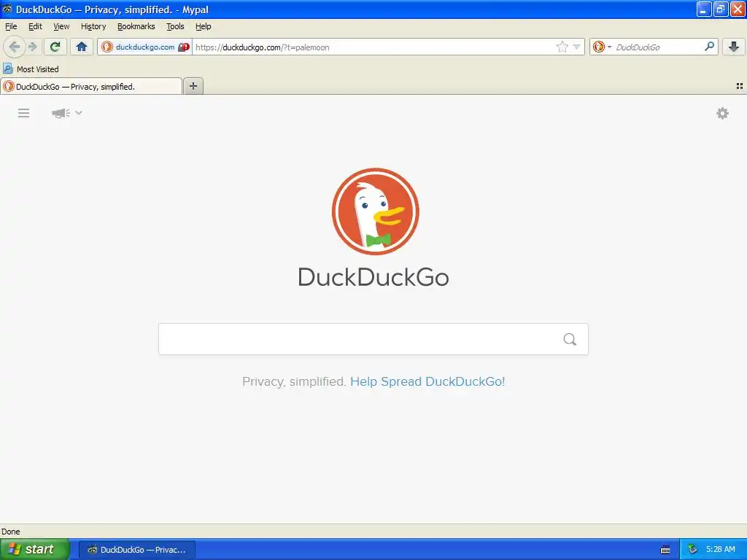The width and height of the screenshot is (747, 560).
Task: Click the system tray icon beside the clock
Action: (x=692, y=550)
